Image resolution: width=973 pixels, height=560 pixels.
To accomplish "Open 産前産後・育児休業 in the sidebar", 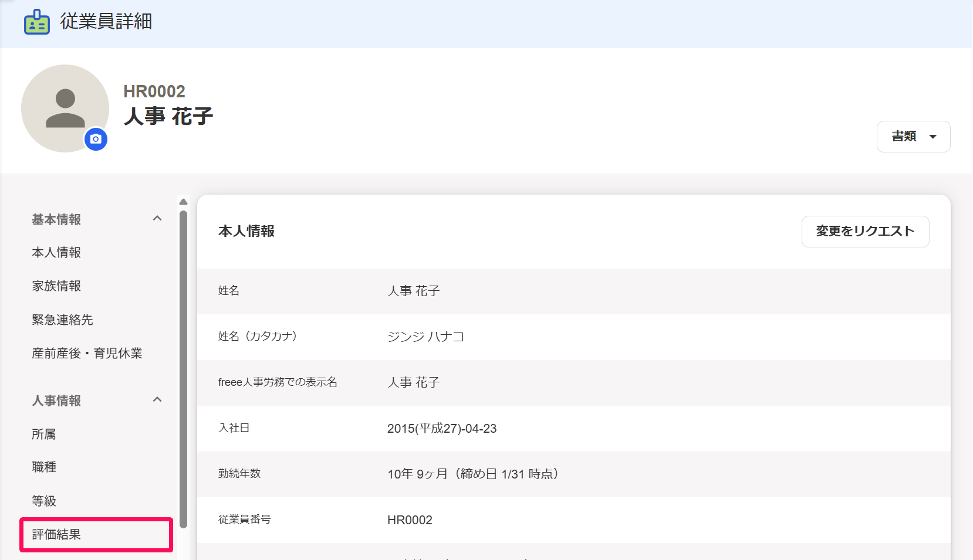I will (x=87, y=354).
